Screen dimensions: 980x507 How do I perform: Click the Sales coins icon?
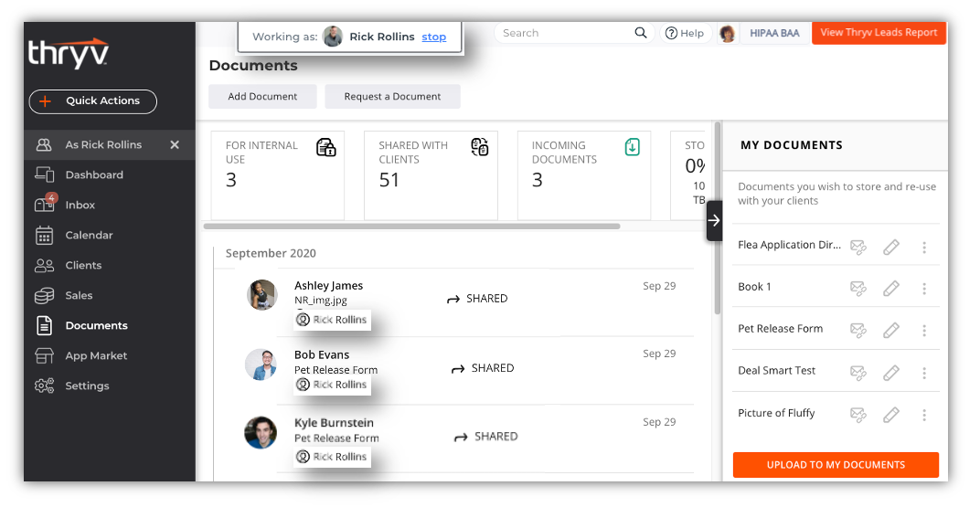point(45,295)
